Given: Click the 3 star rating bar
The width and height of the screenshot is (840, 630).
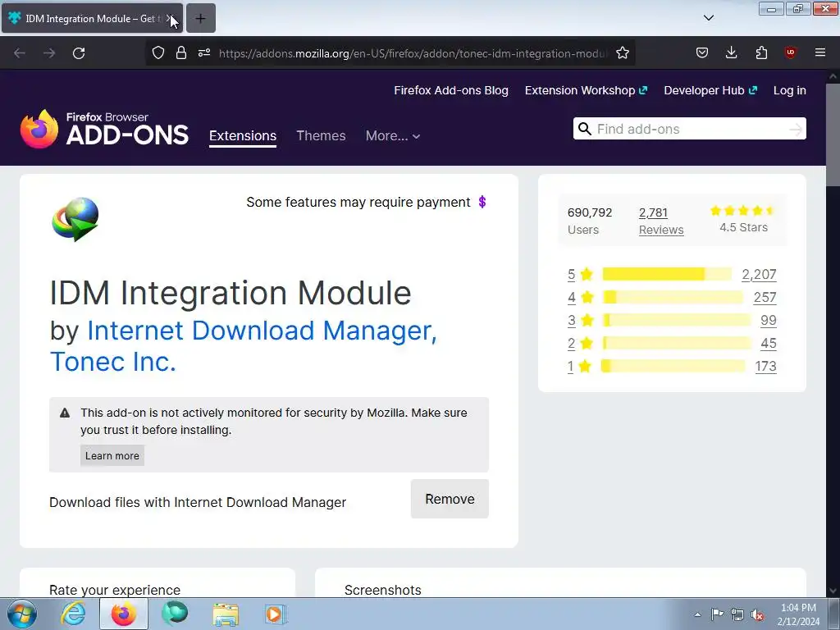Looking at the screenshot, I should click(x=677, y=321).
